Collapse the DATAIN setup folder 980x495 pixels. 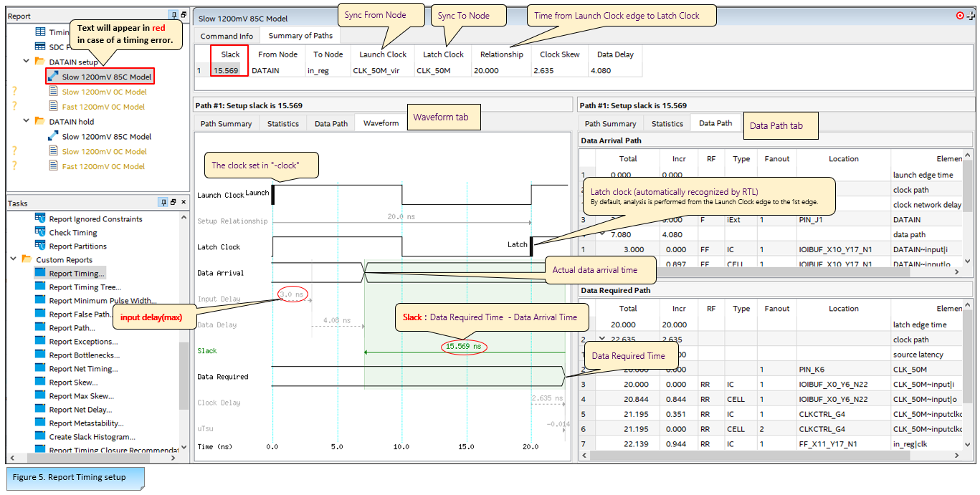27,62
